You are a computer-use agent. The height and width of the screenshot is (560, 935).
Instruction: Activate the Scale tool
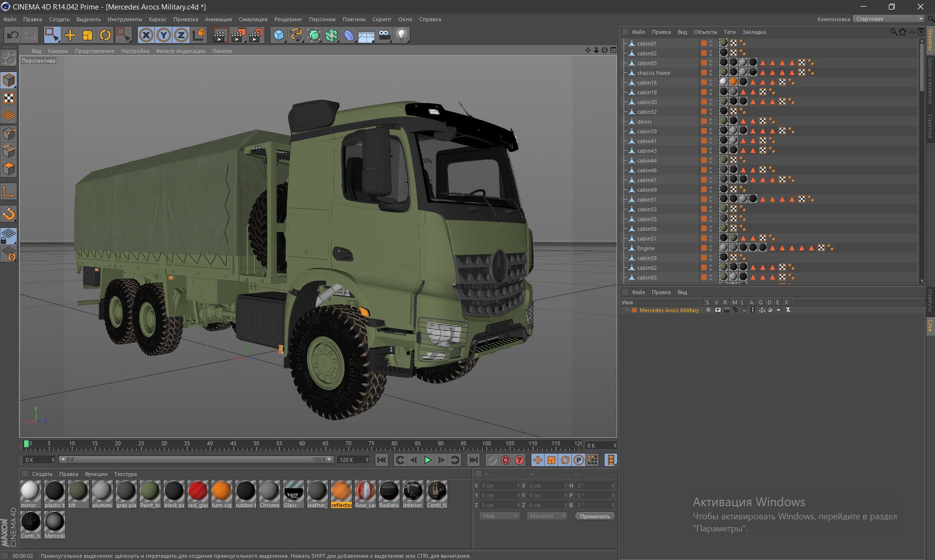88,35
